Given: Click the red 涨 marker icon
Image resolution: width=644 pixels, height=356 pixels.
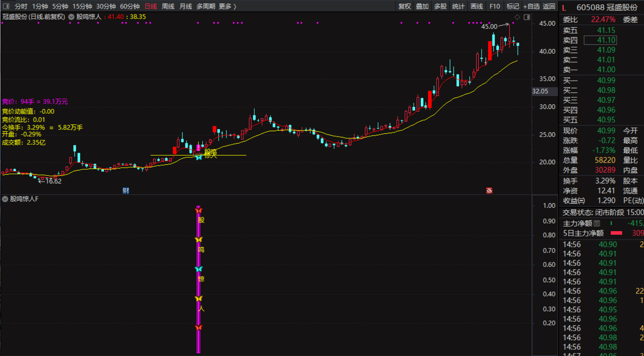Looking at the screenshot, I should (x=489, y=190).
